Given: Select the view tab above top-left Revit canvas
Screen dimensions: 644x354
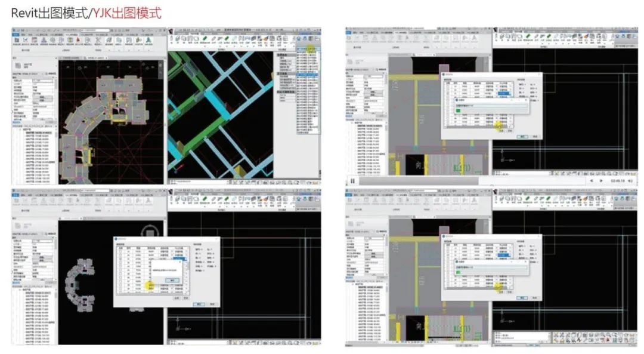Looking at the screenshot, I should 95,57.
